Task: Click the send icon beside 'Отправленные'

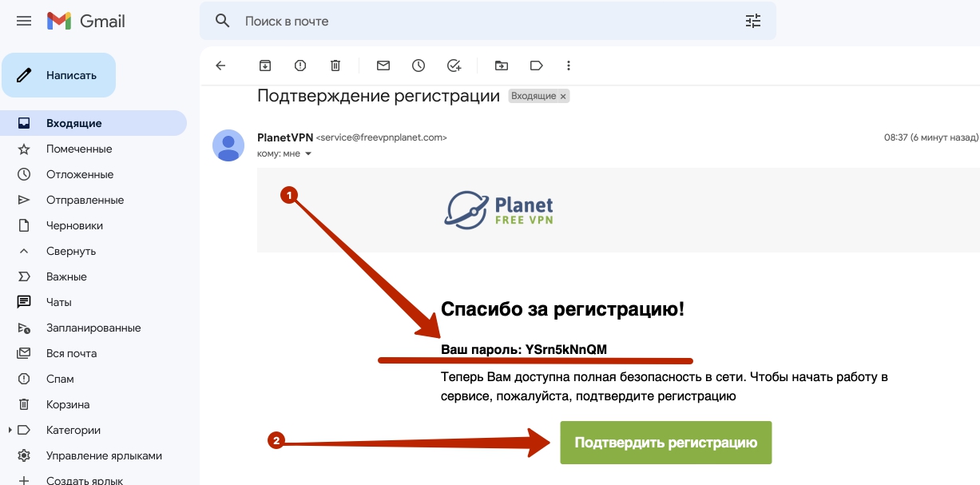Action: tap(24, 200)
